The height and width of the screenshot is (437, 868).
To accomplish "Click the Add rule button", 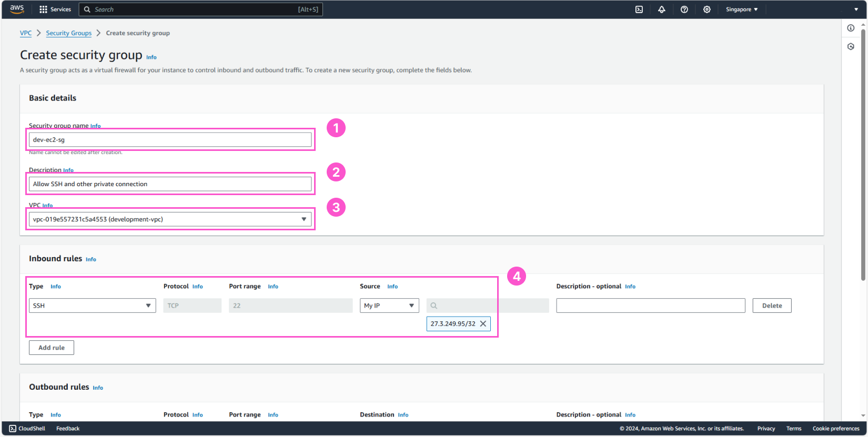I will pyautogui.click(x=52, y=348).
